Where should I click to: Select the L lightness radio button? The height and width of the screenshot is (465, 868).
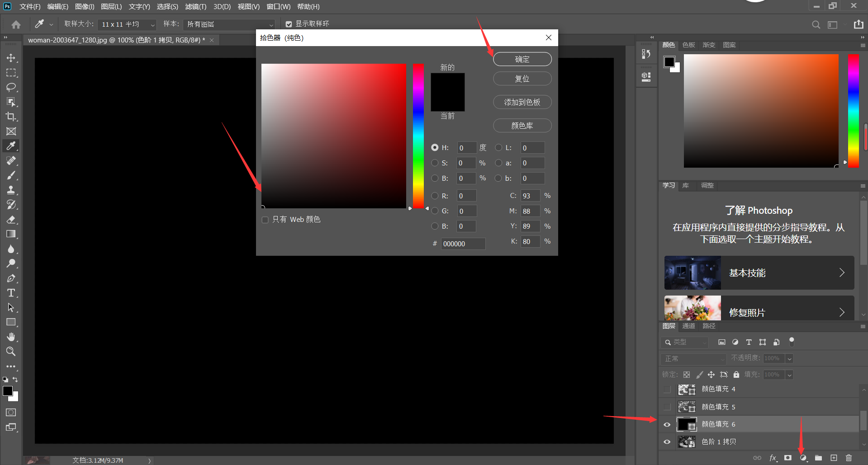498,147
